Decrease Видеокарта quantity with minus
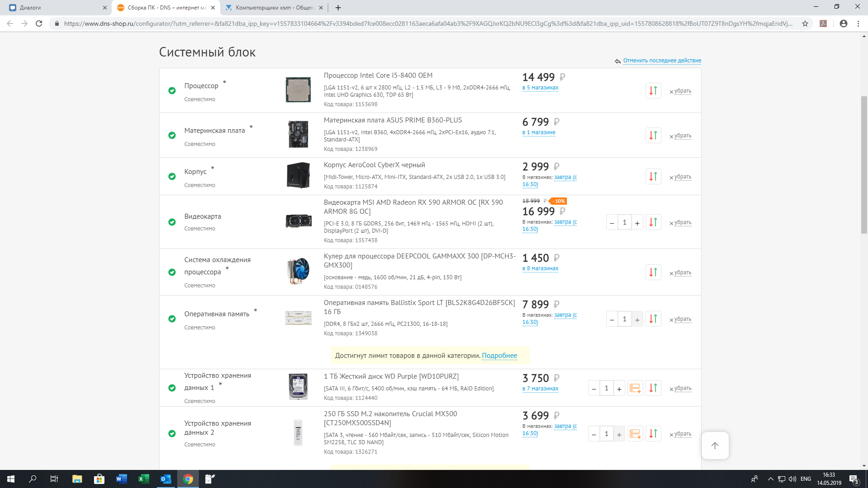The image size is (868, 488). (x=612, y=222)
